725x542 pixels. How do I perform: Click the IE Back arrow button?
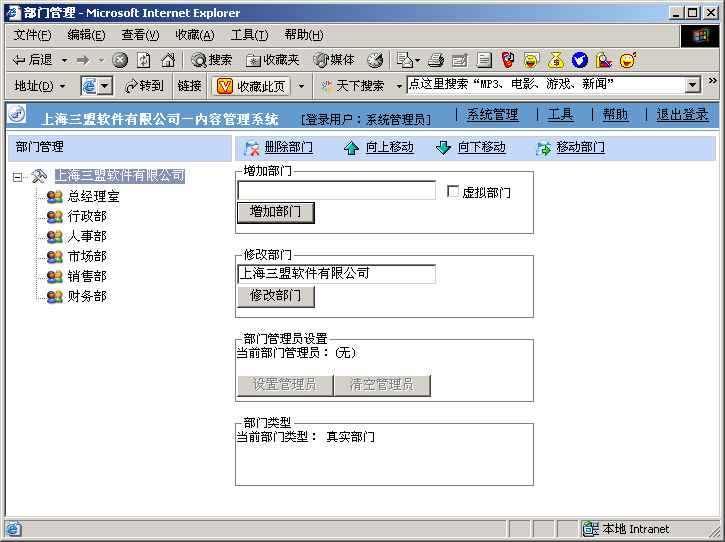(32, 60)
